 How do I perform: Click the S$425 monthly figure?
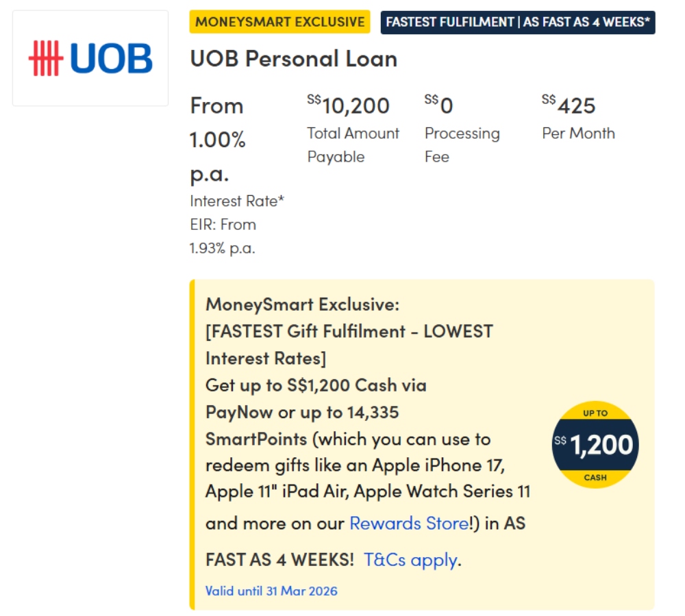pyautogui.click(x=569, y=106)
